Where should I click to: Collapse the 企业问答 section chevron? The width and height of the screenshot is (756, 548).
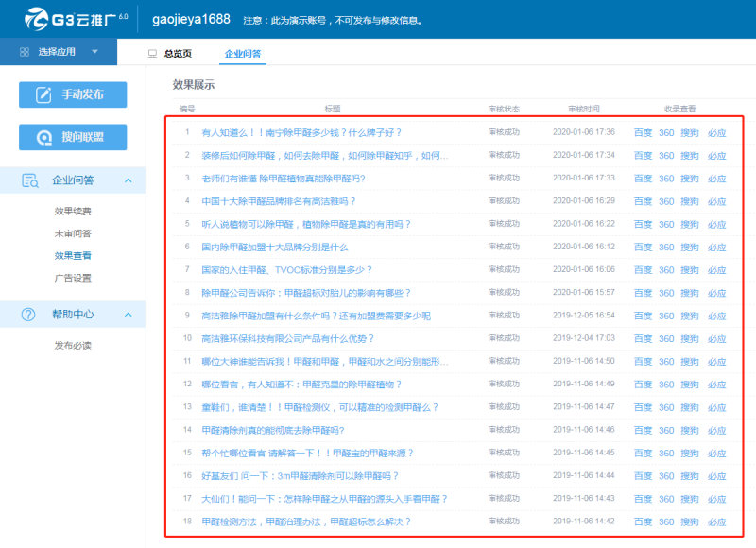click(129, 180)
